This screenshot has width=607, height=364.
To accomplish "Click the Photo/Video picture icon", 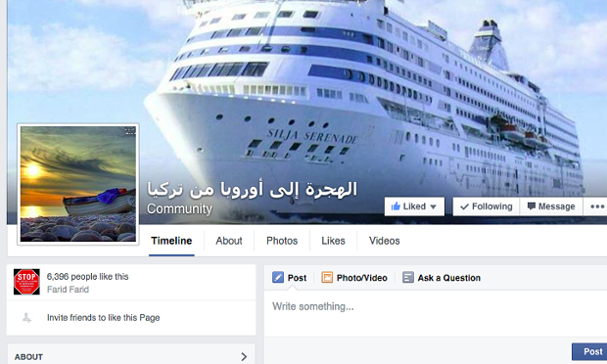I will click(327, 277).
